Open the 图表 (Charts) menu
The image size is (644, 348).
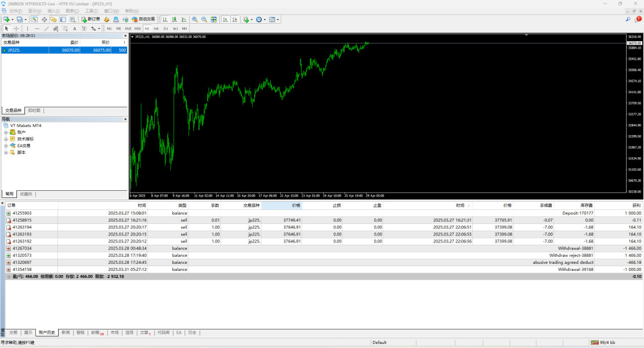[72, 11]
